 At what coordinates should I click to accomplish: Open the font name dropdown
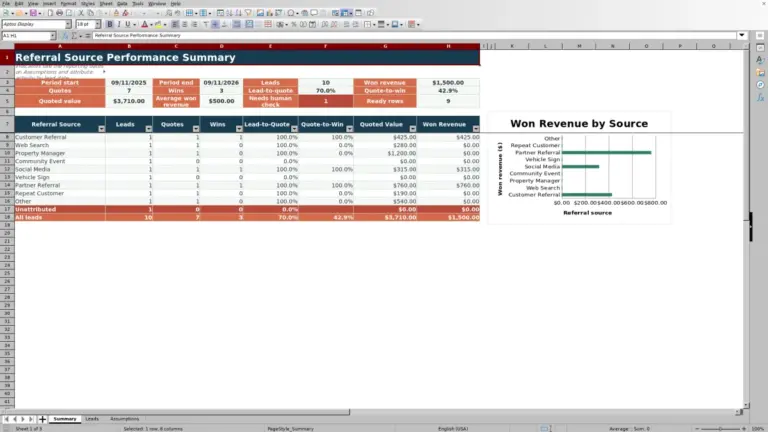pos(68,24)
